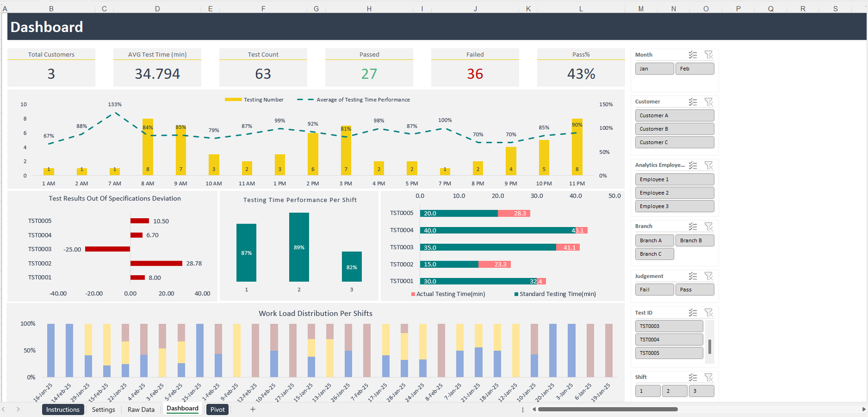
Task: Toggle the Fail judgement filter
Action: (654, 290)
